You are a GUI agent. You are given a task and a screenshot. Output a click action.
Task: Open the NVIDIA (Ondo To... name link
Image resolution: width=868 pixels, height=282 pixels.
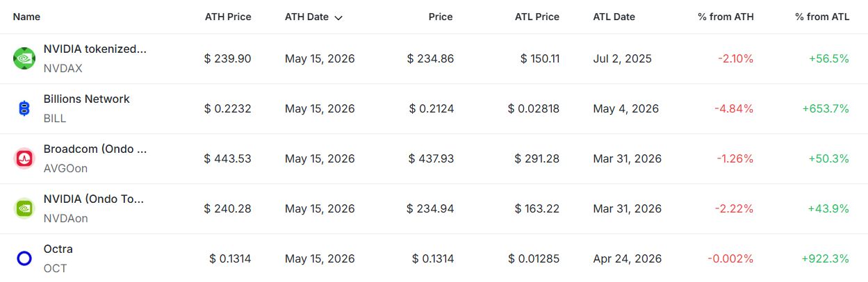94,199
